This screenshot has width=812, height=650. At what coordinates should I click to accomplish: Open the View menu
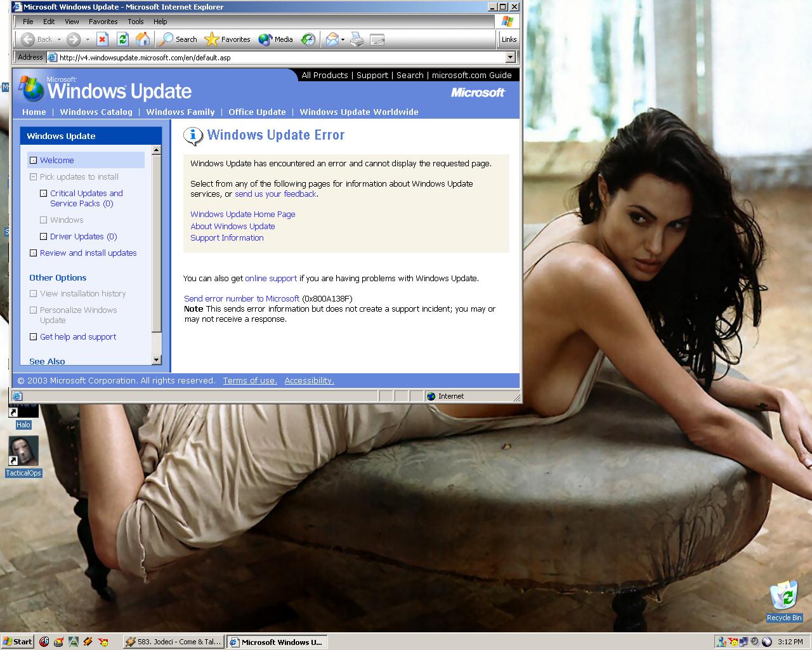pyautogui.click(x=72, y=22)
